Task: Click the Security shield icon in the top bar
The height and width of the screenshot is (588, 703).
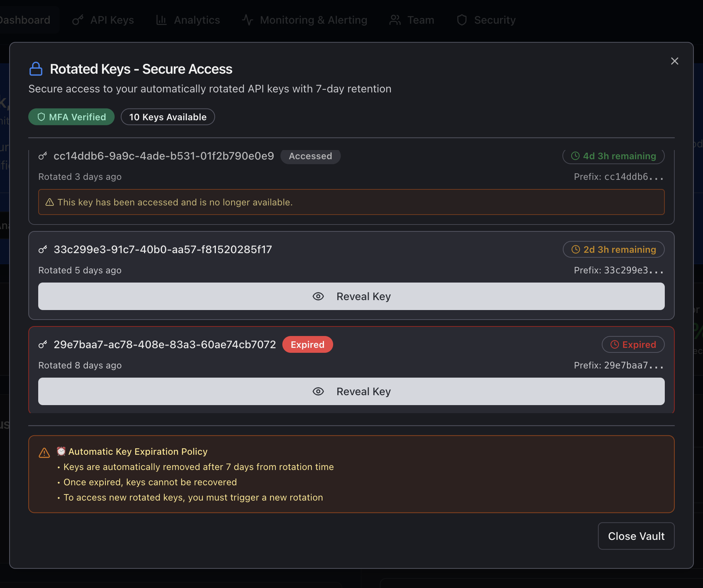Action: (x=461, y=20)
